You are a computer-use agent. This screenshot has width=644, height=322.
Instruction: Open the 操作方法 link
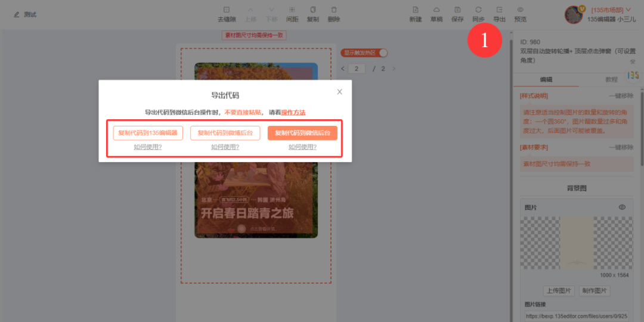pos(293,112)
